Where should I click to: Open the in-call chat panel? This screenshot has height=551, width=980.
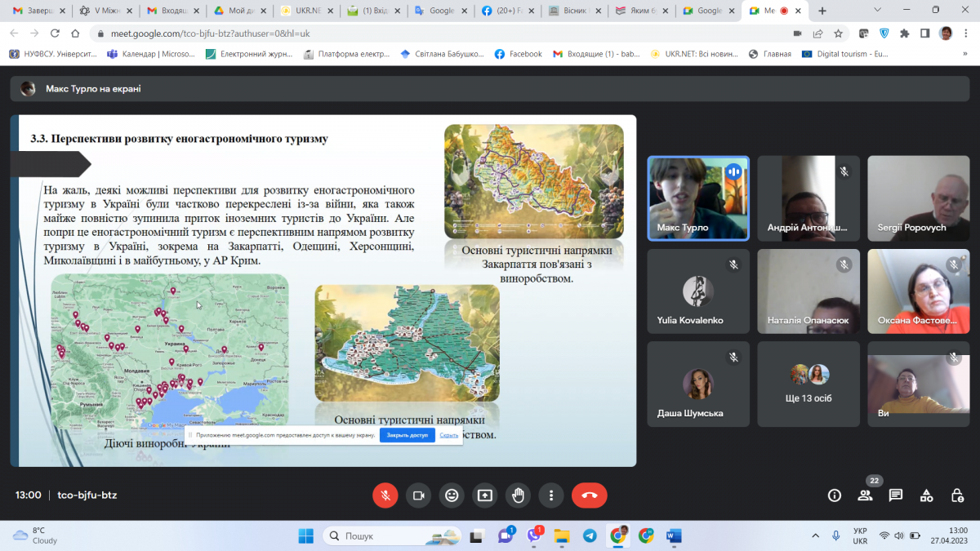896,495
